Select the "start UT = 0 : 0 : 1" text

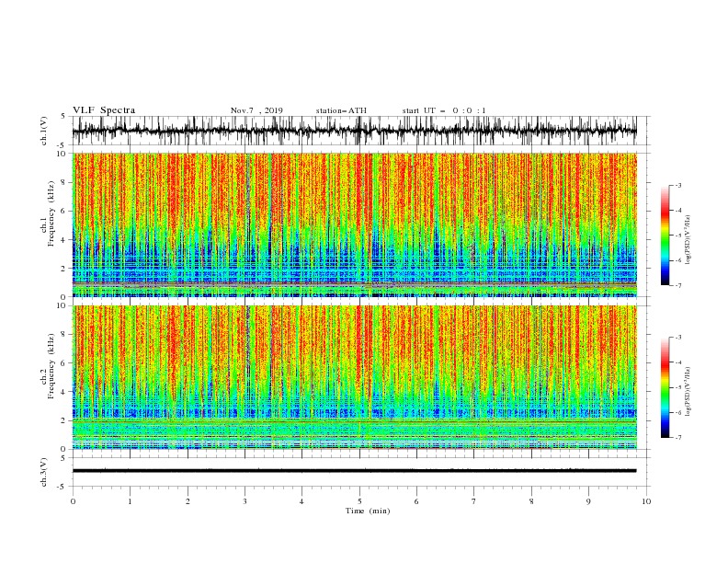444,110
